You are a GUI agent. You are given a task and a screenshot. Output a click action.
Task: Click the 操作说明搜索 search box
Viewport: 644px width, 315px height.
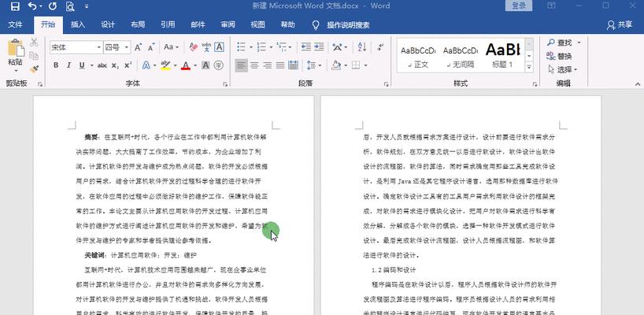(x=348, y=25)
